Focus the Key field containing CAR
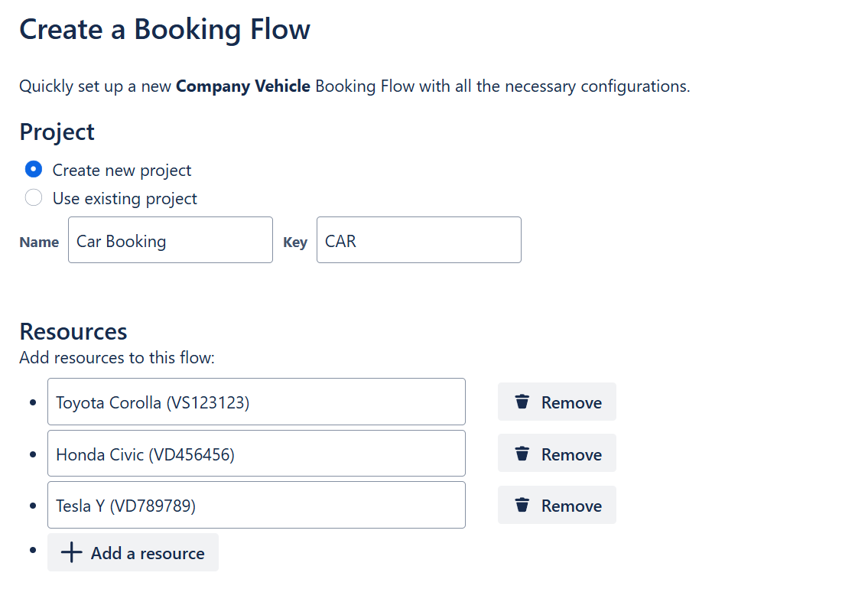Viewport: 868px width, 589px height. 418,241
